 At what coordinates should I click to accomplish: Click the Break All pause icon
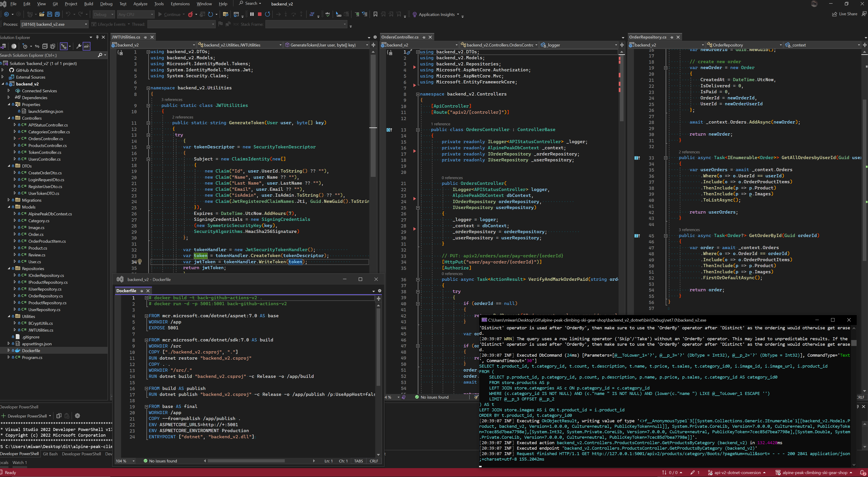pyautogui.click(x=252, y=14)
